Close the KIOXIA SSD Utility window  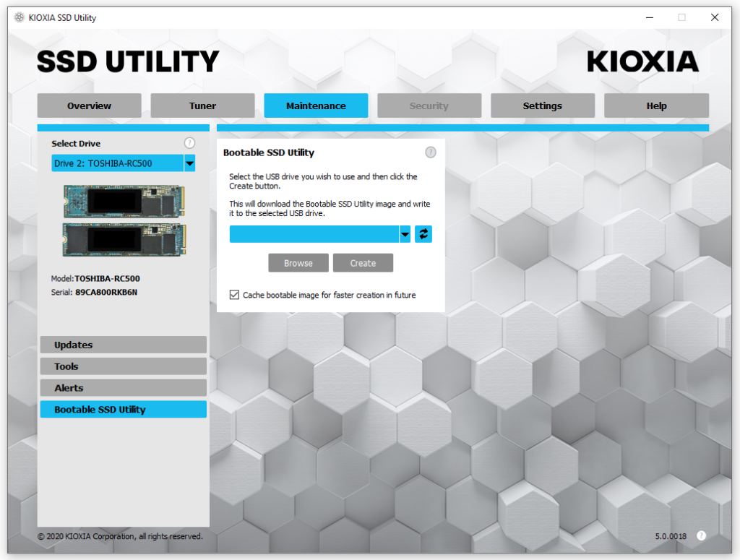tap(715, 17)
